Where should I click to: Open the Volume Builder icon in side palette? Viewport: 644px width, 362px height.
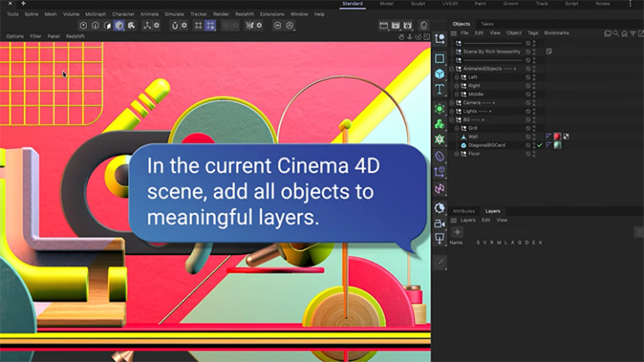pyautogui.click(x=439, y=140)
